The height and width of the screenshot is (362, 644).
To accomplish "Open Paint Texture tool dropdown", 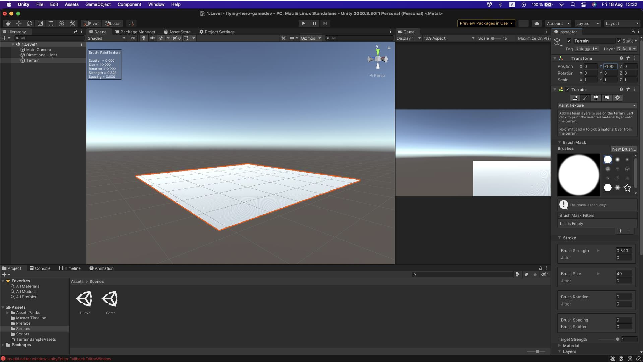I will pos(597,105).
